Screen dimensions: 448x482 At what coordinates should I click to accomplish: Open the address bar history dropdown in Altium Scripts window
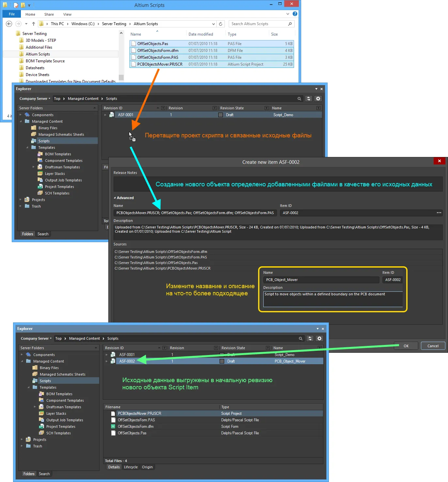tap(213, 24)
